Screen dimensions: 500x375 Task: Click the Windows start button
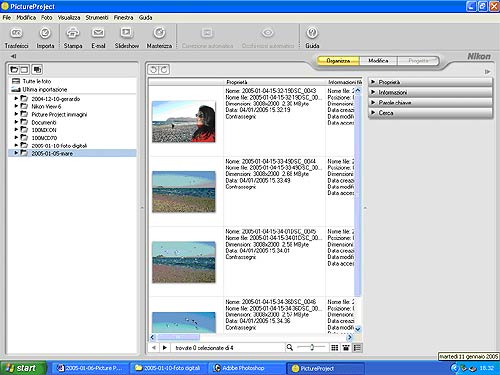point(23,368)
